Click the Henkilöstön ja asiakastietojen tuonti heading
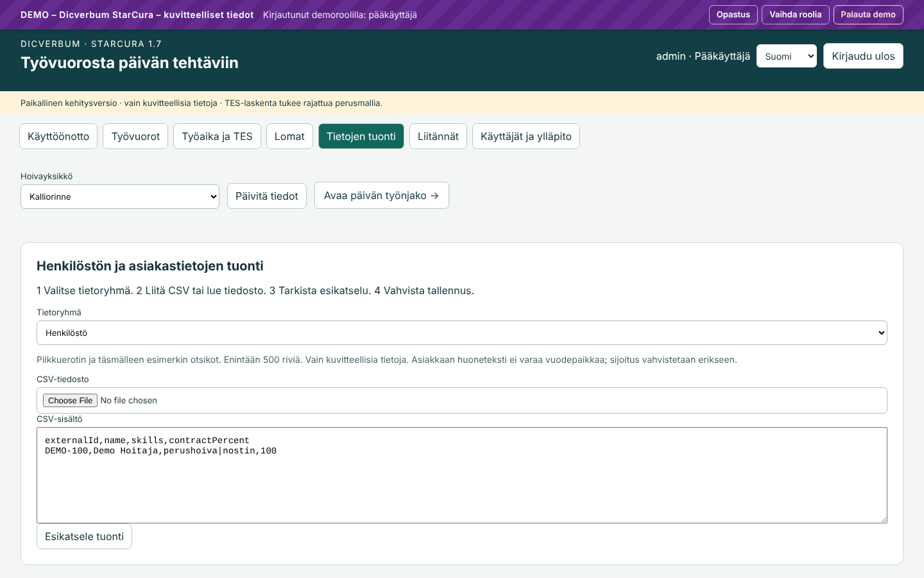Viewport: 924px width, 578px height. [x=150, y=266]
